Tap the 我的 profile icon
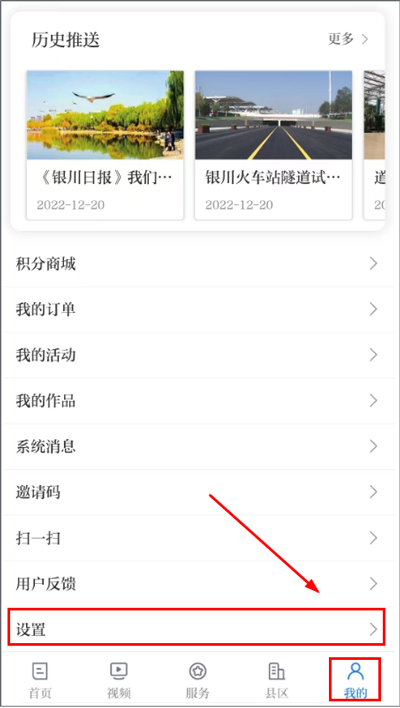 pyautogui.click(x=355, y=671)
